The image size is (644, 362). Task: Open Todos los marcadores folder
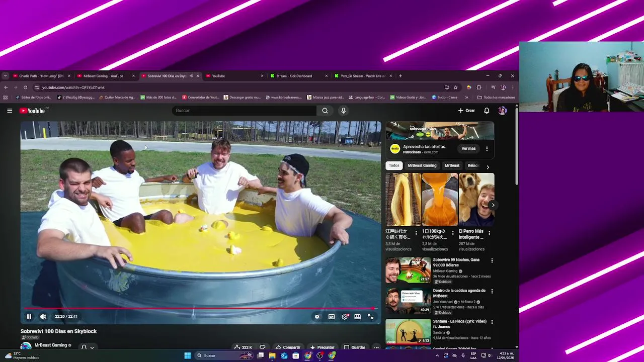pos(496,97)
